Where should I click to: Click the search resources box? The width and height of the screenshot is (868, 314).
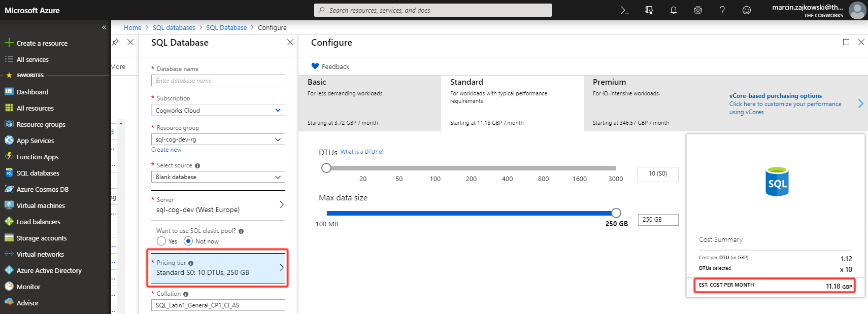433,10
